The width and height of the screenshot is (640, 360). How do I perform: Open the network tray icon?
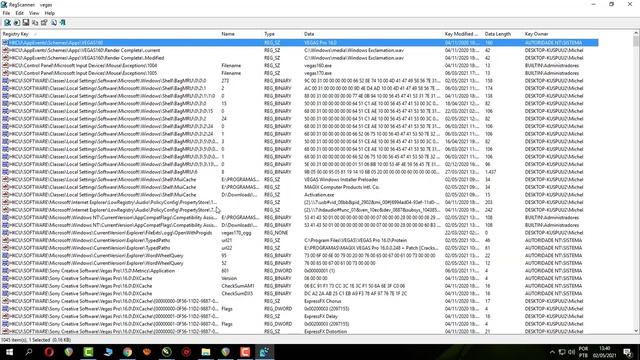click(x=562, y=352)
